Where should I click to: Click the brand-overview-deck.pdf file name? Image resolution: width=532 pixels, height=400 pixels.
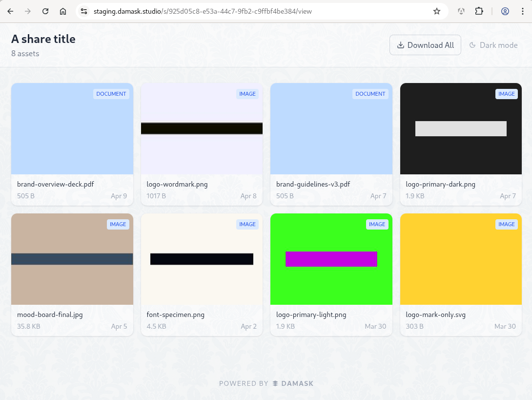point(56,184)
